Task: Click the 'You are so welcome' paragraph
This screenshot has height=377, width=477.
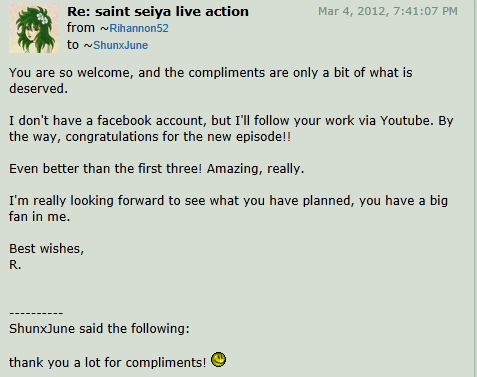Action: (211, 81)
